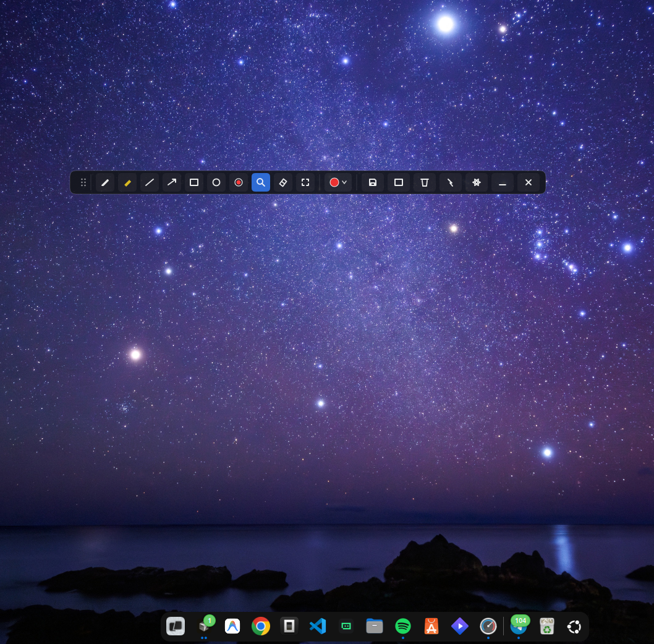654x644 pixels.
Task: Select the Eraser tool
Action: [282, 182]
